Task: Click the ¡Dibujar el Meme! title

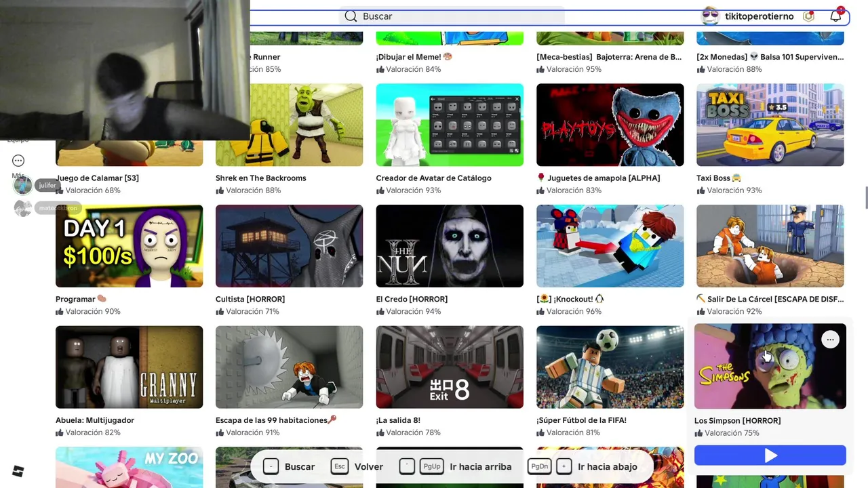Action: click(x=414, y=57)
